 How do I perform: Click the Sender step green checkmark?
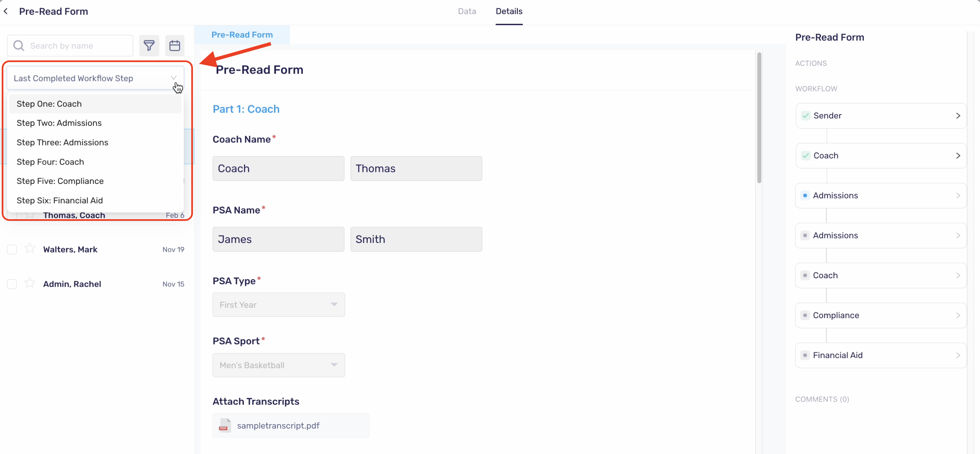coord(805,115)
